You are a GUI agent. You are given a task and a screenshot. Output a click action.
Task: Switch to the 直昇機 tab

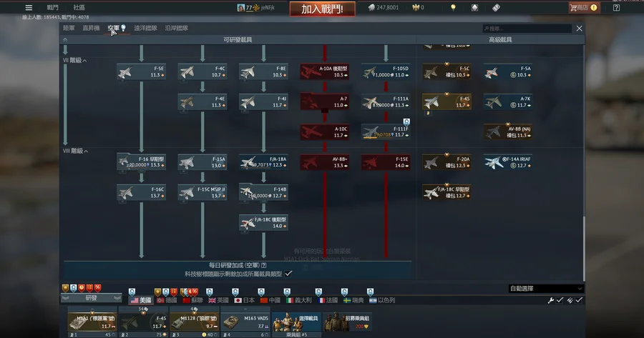91,28
